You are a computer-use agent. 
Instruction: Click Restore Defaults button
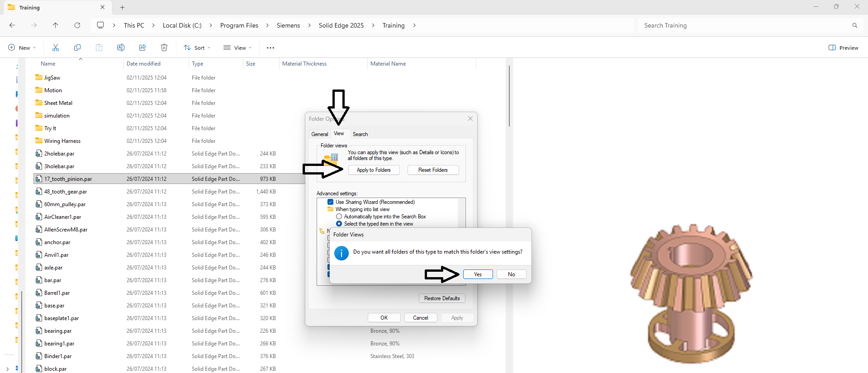442,298
